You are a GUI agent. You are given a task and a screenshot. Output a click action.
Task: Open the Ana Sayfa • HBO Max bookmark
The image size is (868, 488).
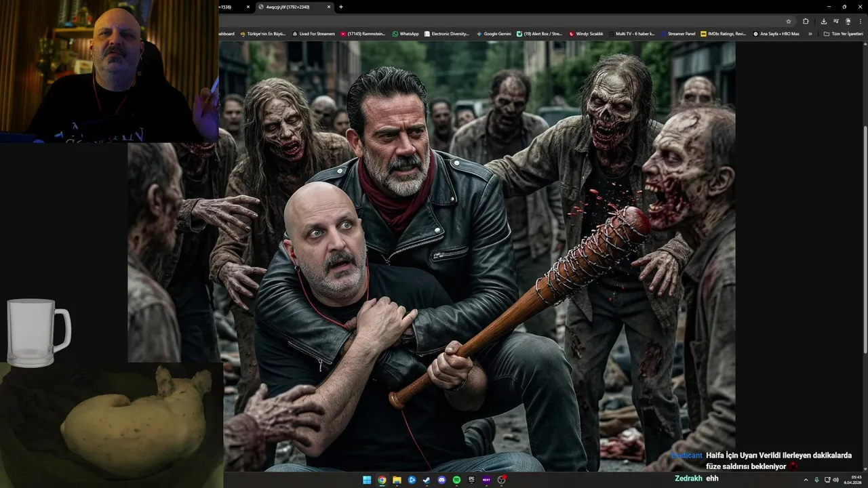pos(776,33)
